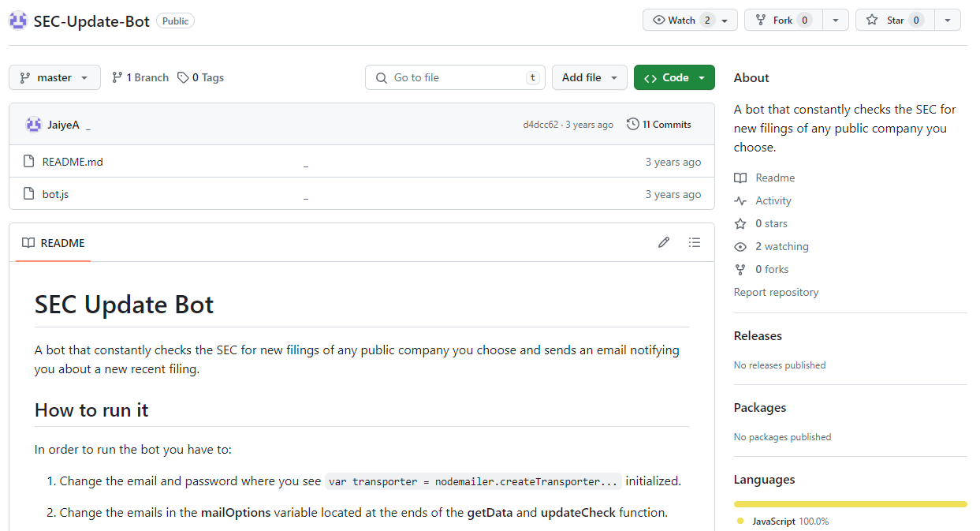
Task: Click the fork icon on the Fork button
Action: point(761,21)
